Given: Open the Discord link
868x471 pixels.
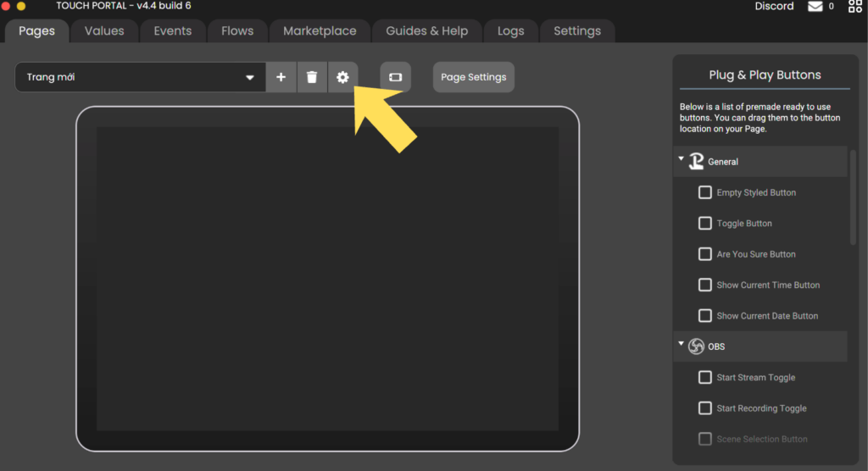Looking at the screenshot, I should pos(774,7).
